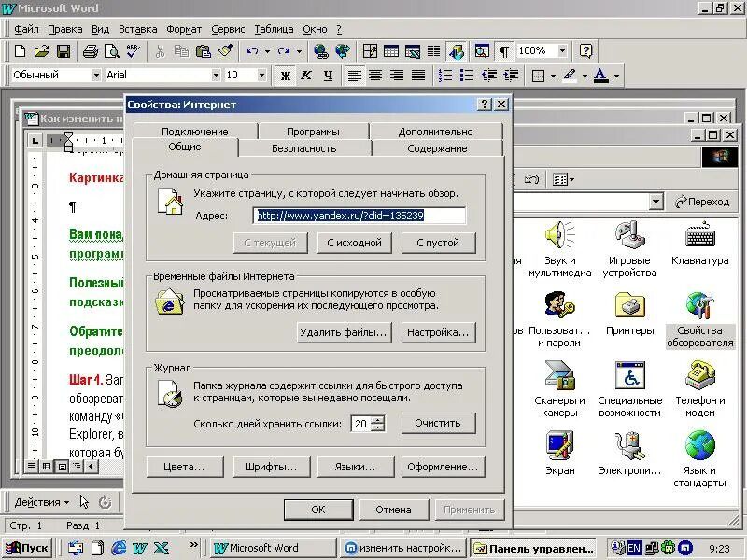This screenshot has width=747, height=560.
Task: Open the zoom 100% dropdown
Action: (x=563, y=51)
